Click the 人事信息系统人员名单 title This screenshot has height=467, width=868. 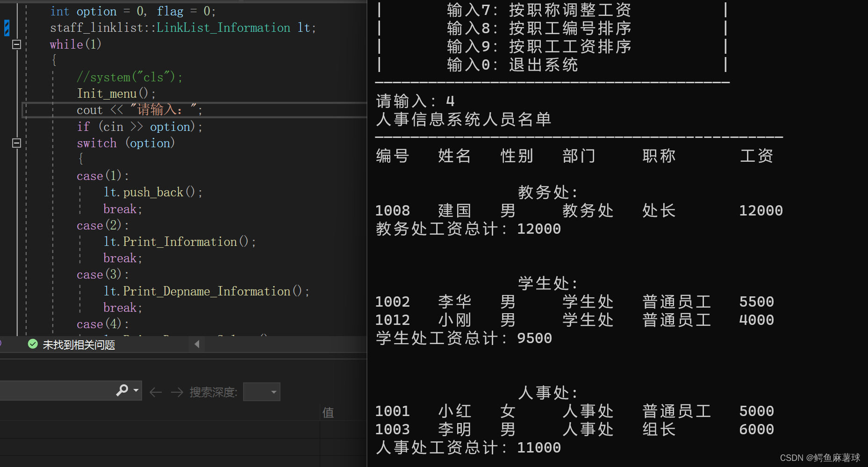coord(464,119)
